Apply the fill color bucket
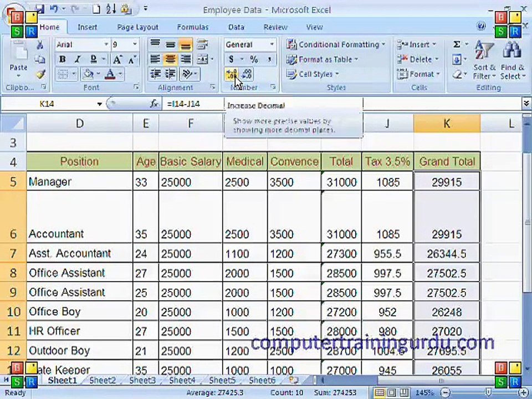Image resolution: width=532 pixels, height=399 pixels. [x=89, y=74]
